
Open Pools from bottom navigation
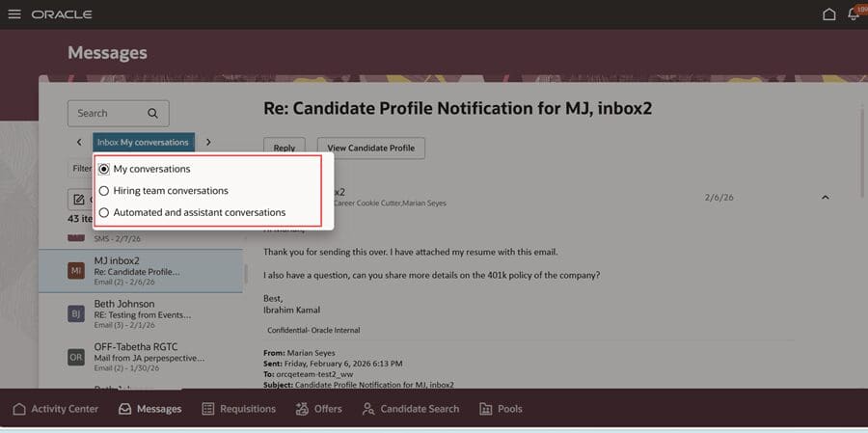coord(501,409)
